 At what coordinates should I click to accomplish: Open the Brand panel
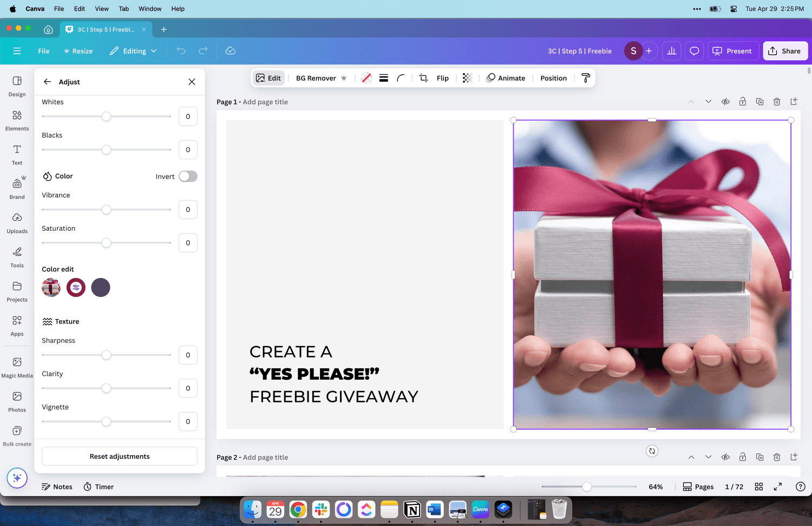pyautogui.click(x=17, y=189)
